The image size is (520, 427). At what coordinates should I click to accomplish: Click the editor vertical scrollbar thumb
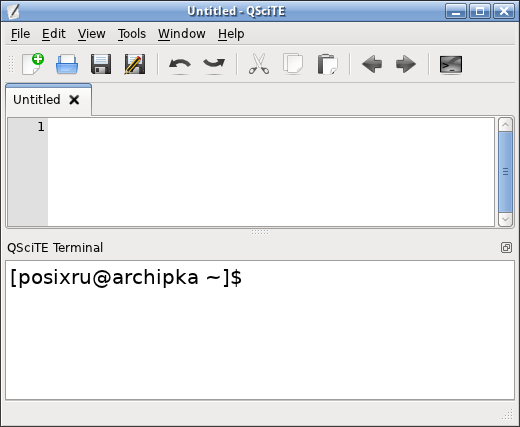point(505,172)
